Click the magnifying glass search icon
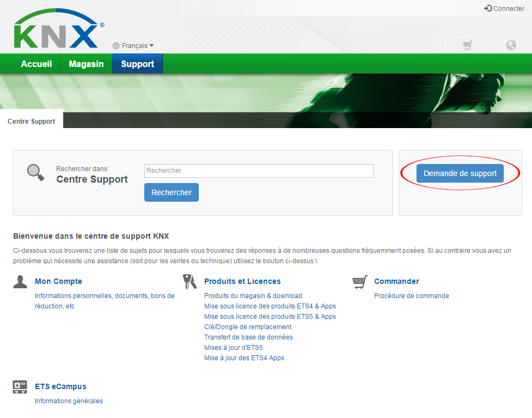532x418 pixels. click(x=35, y=173)
